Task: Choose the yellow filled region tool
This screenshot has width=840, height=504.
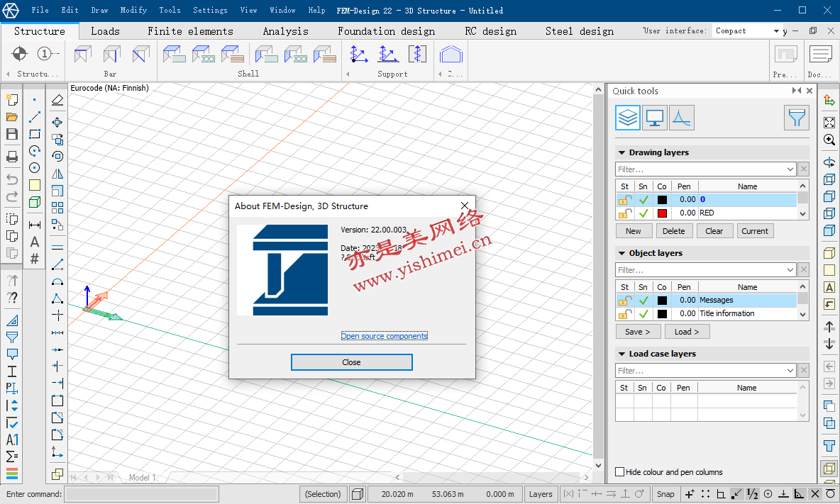Action: (35, 185)
